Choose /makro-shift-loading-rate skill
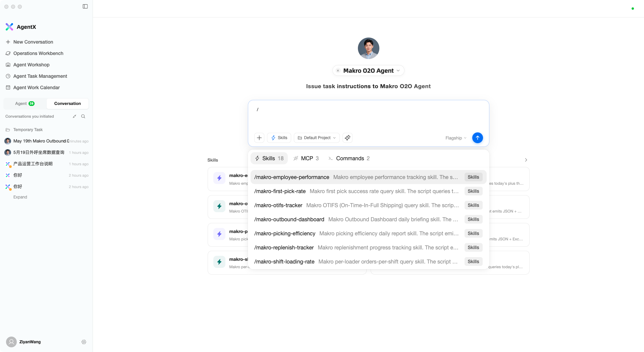644x352 pixels. [x=368, y=261]
